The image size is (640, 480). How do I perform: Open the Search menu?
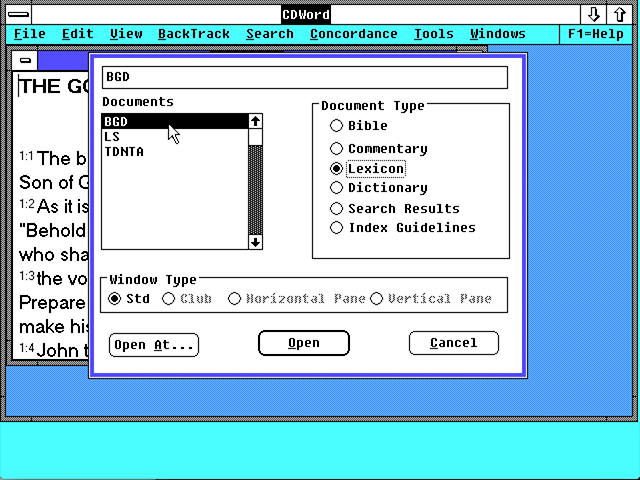(270, 34)
